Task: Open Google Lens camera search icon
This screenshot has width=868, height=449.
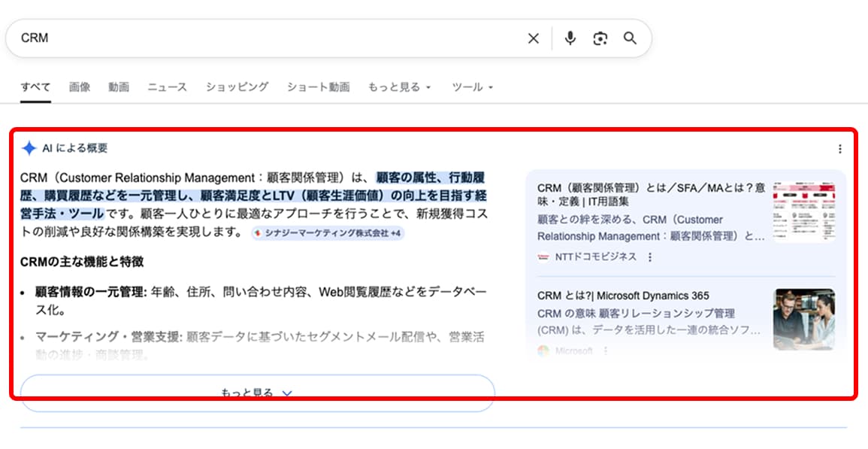Action: tap(600, 38)
